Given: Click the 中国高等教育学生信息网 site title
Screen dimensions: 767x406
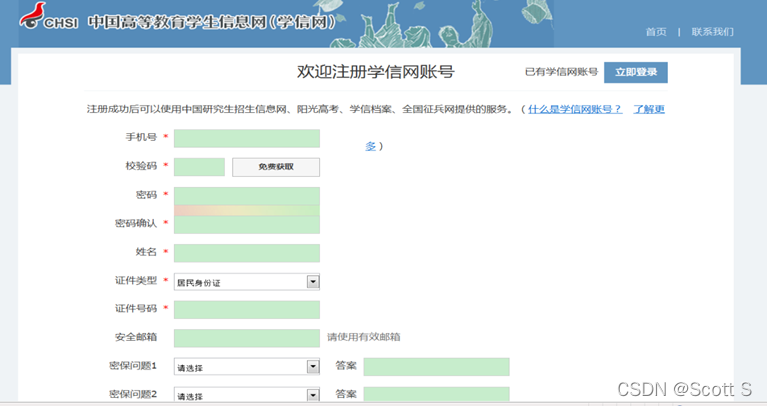Looking at the screenshot, I should tap(211, 22).
